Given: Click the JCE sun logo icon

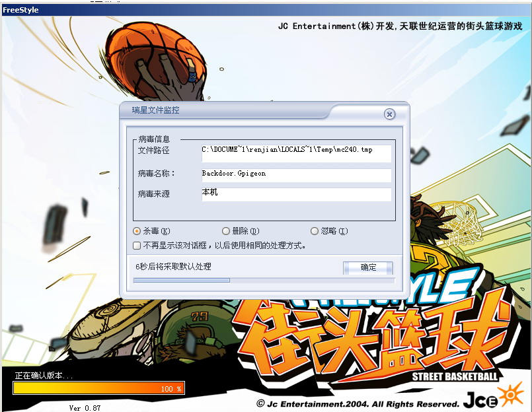Looking at the screenshot, I should click(510, 394).
